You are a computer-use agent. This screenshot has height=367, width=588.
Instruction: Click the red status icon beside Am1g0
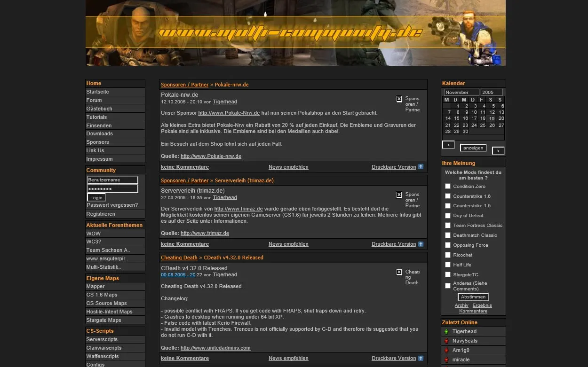[x=446, y=351]
